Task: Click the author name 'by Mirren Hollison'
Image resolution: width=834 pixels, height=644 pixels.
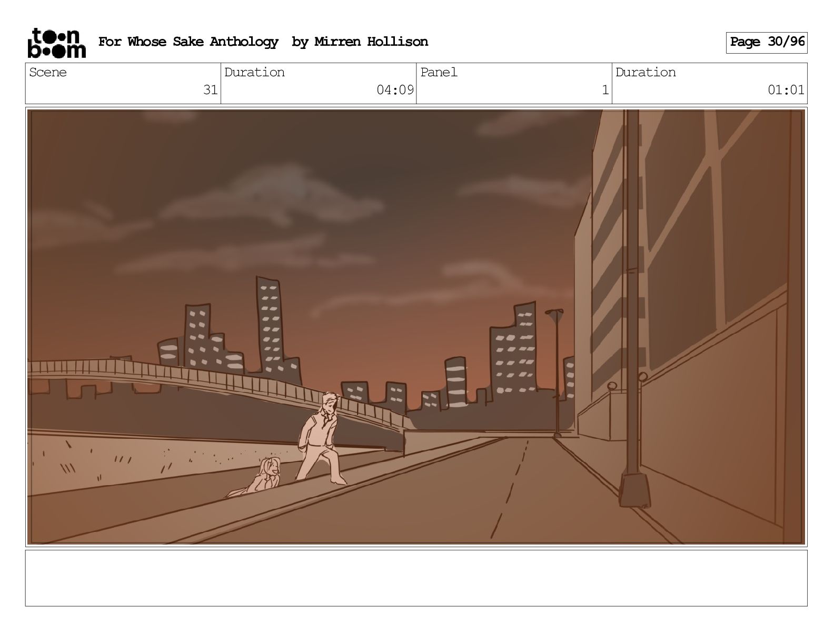Action: 360,42
